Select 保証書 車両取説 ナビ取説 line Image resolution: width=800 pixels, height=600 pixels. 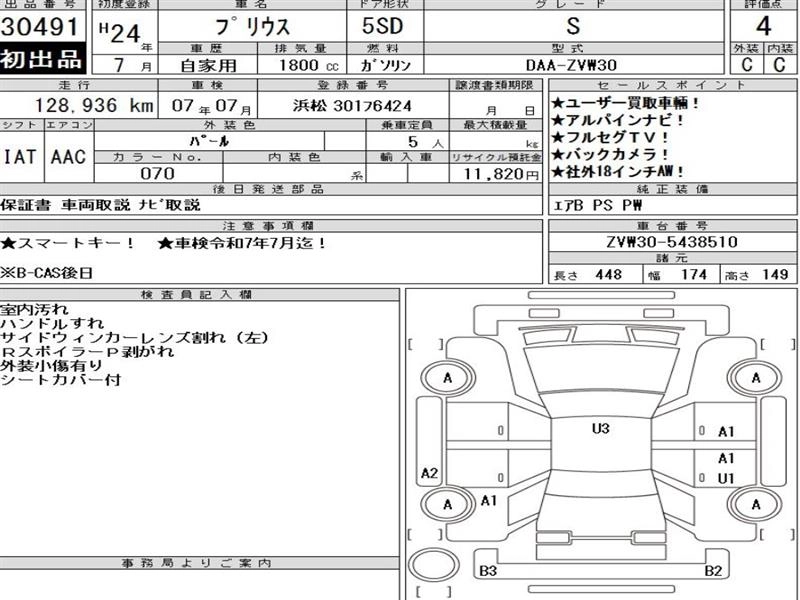pos(100,205)
